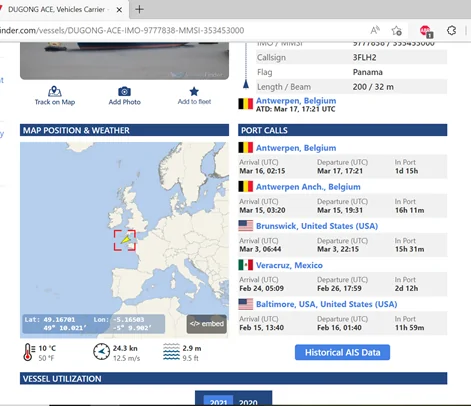This screenshot has width=471, height=406.
Task: Select the 2021 utilization year tab
Action: pyautogui.click(x=218, y=401)
